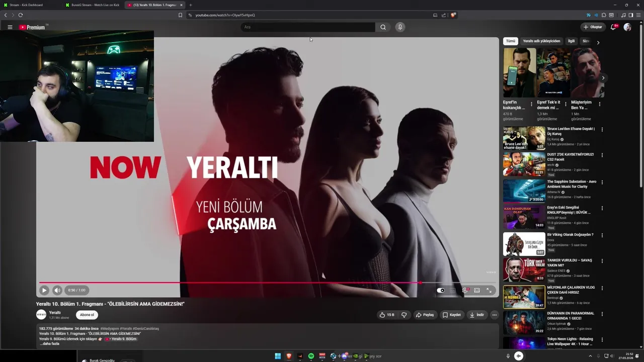Click the search magnifier button

click(383, 27)
